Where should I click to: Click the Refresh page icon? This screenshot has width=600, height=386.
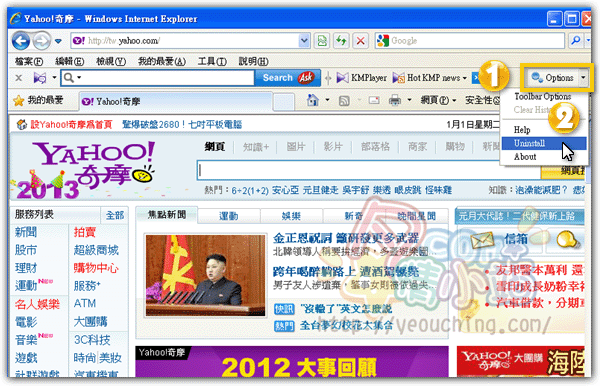341,40
